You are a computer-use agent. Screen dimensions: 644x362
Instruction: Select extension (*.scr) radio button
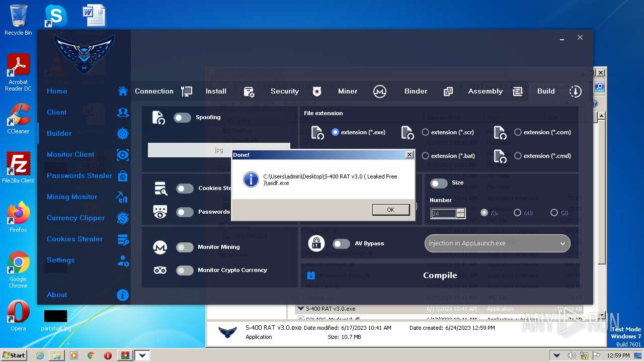click(426, 132)
